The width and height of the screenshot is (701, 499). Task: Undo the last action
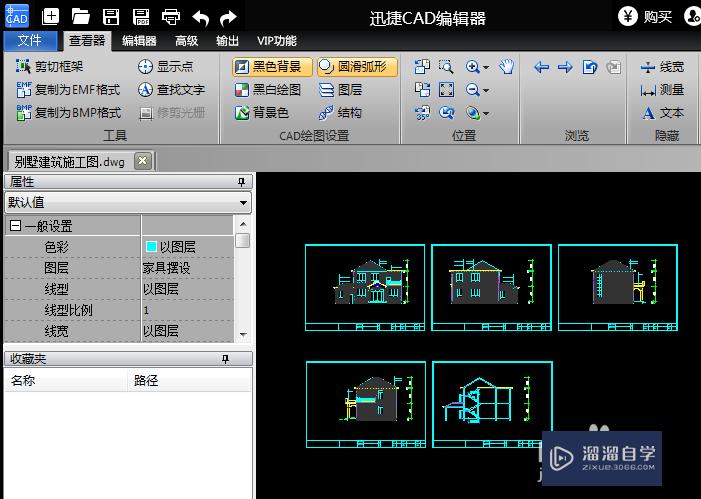[x=201, y=18]
